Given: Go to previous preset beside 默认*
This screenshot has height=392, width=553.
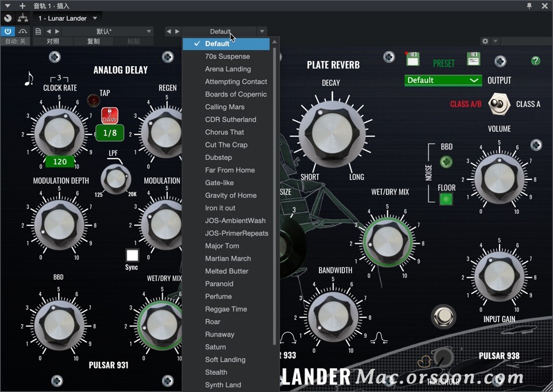Looking at the screenshot, I should pyautogui.click(x=49, y=32).
